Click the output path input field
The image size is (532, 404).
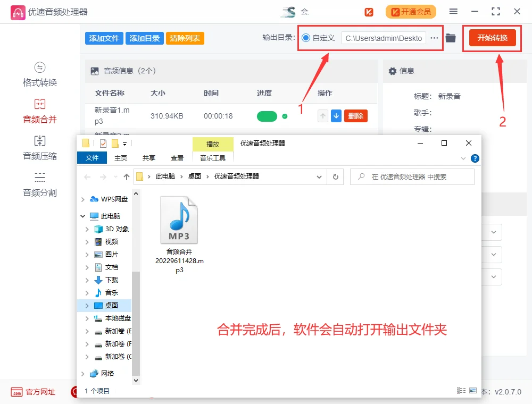pos(384,38)
